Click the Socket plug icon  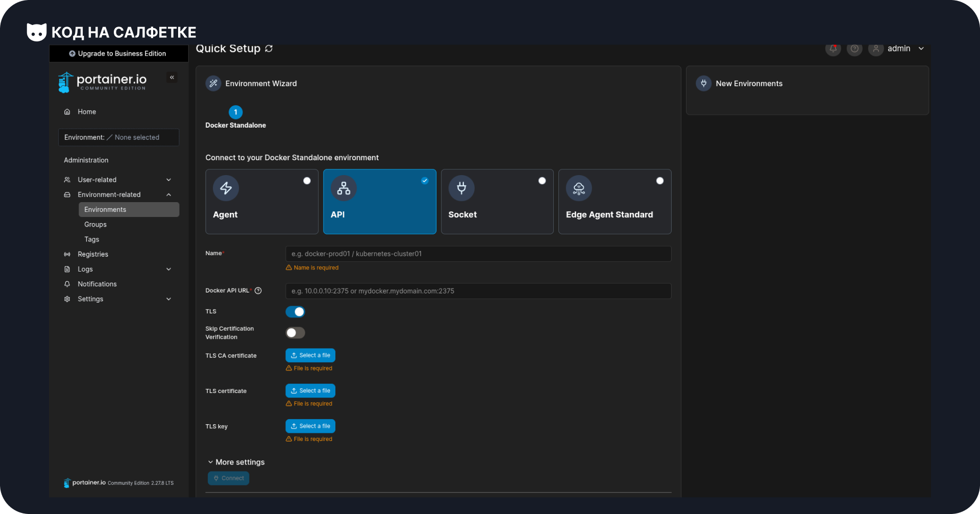tap(461, 188)
